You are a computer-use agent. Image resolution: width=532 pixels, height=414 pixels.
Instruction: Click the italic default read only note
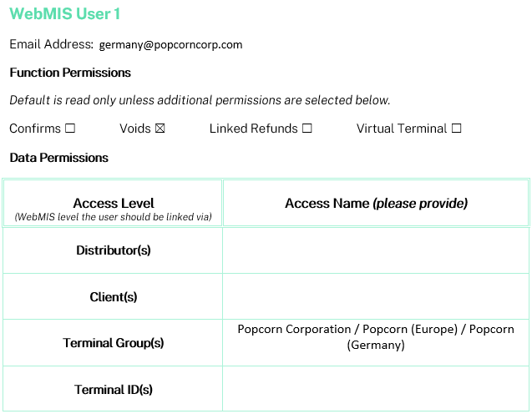[200, 100]
